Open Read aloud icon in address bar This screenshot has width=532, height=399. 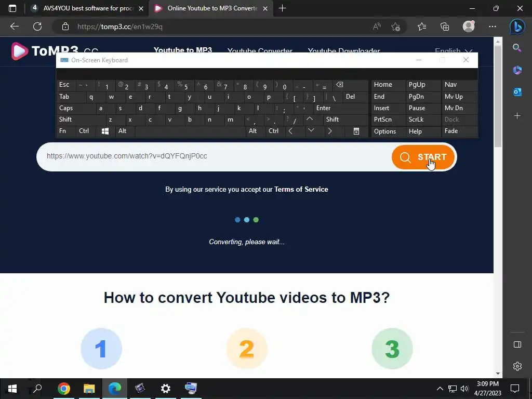tap(377, 26)
